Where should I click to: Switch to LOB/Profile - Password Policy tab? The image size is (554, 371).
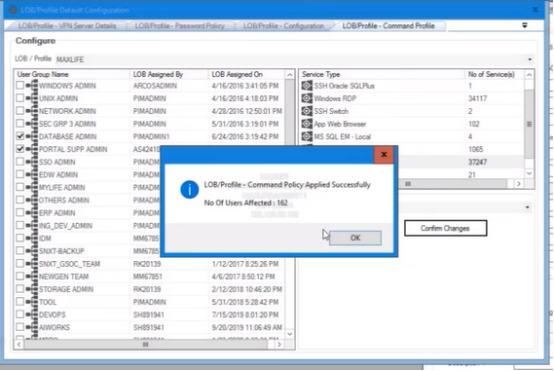click(x=179, y=26)
